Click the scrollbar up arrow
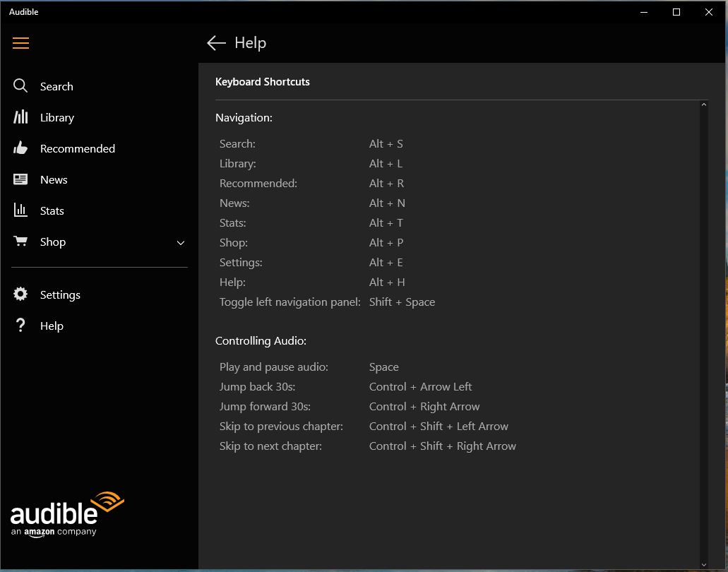Image resolution: width=728 pixels, height=572 pixels. [704, 105]
